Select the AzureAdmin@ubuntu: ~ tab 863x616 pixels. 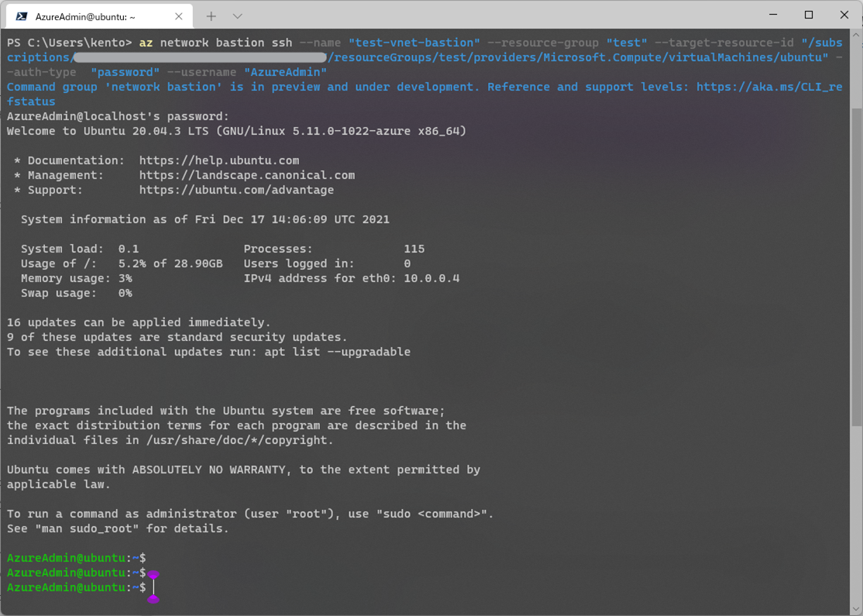point(99,16)
